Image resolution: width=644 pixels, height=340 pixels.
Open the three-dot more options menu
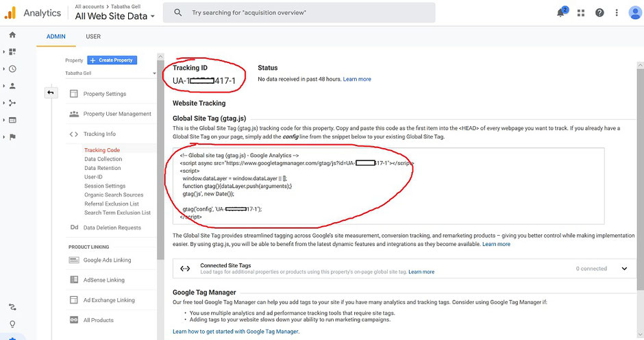(617, 13)
